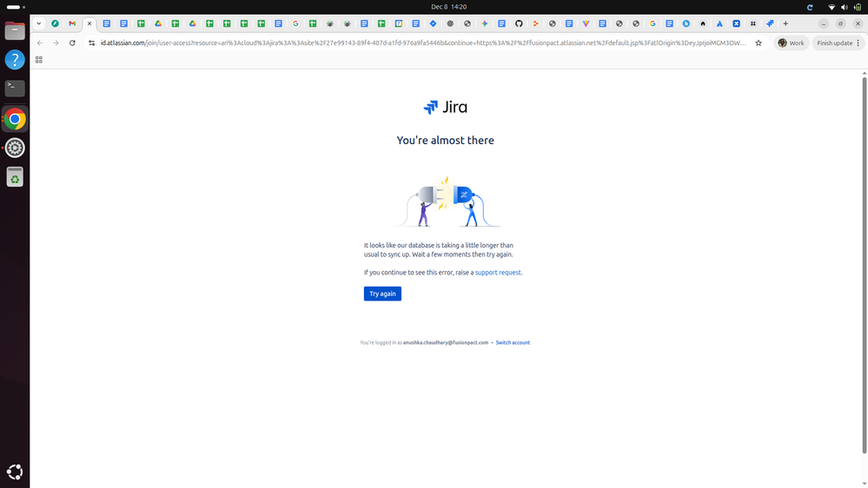Open the apps grid in bookmarks bar
Viewport: 868px width, 488px height.
39,60
